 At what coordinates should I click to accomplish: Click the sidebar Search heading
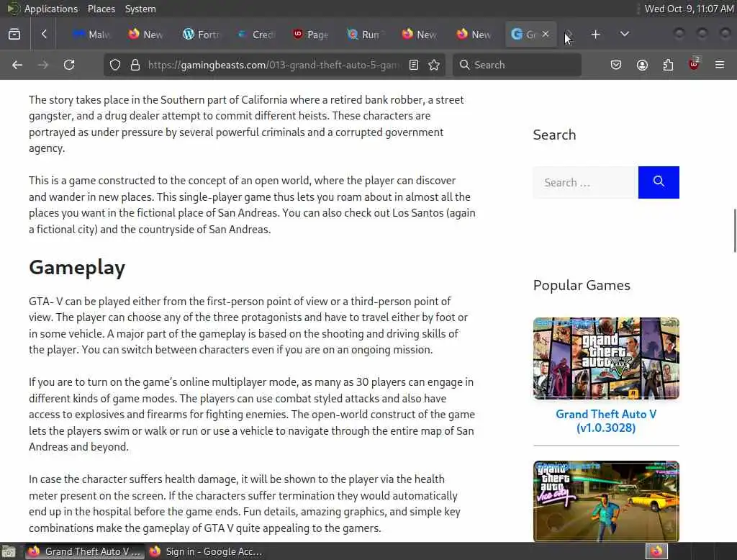(x=554, y=135)
